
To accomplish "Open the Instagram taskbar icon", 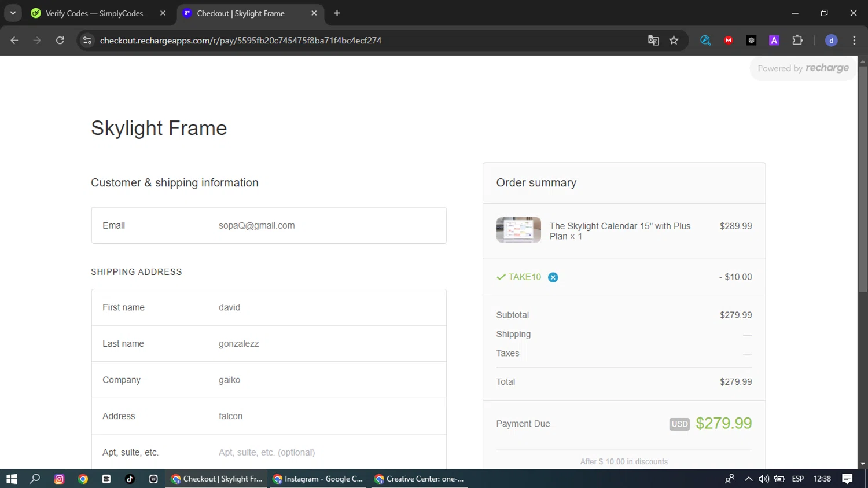I will coord(59,479).
